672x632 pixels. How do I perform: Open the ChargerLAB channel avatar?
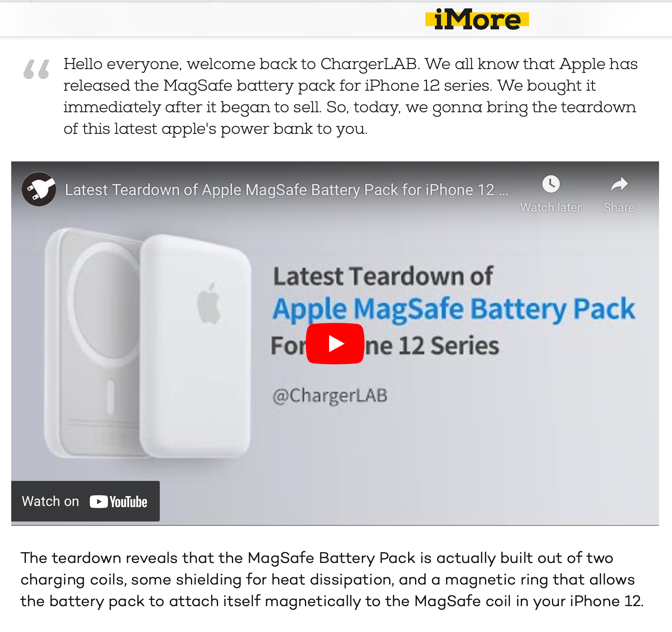pyautogui.click(x=39, y=189)
